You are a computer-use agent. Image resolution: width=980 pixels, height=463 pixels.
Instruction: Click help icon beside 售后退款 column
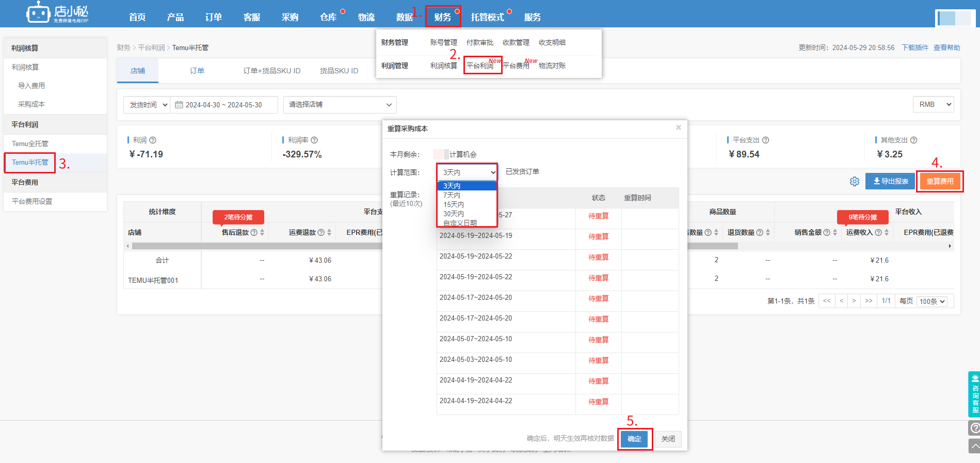pos(254,232)
